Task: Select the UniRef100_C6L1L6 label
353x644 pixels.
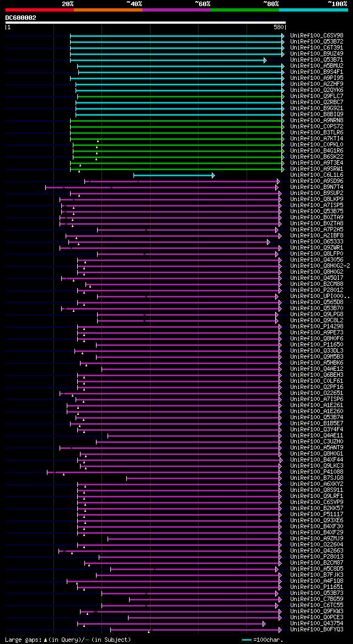Action: pos(317,175)
